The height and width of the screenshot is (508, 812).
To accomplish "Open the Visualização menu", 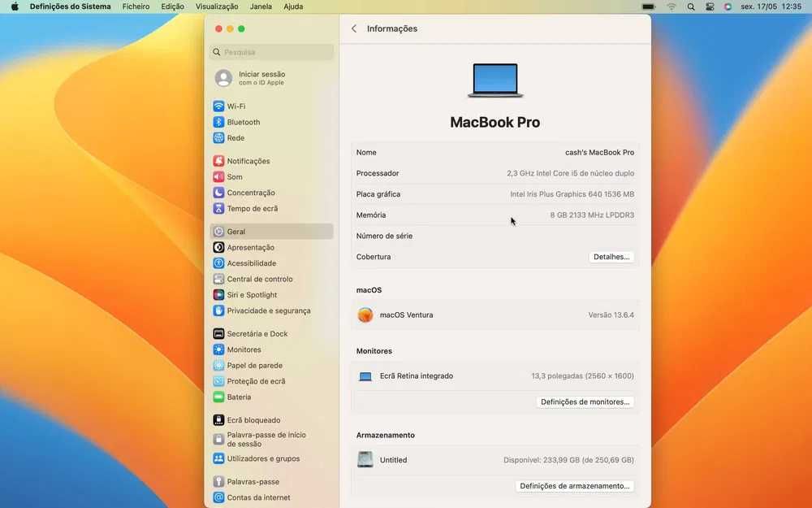I will coord(217,7).
